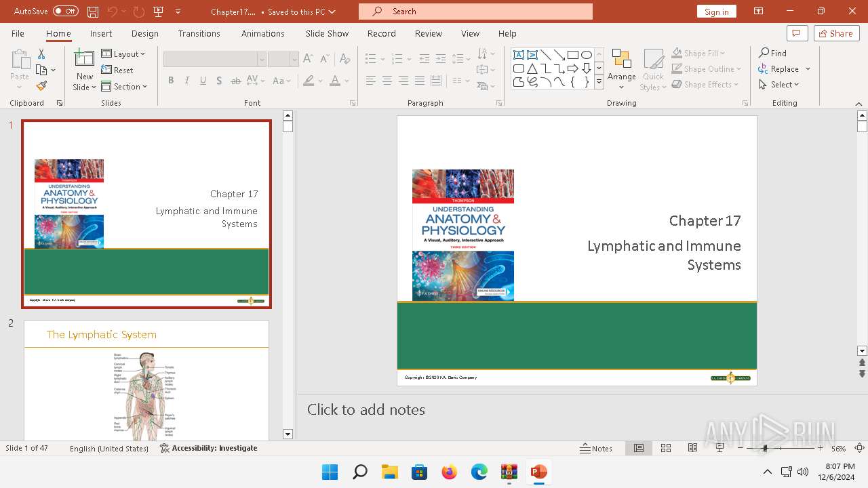Open the File menu

point(18,33)
